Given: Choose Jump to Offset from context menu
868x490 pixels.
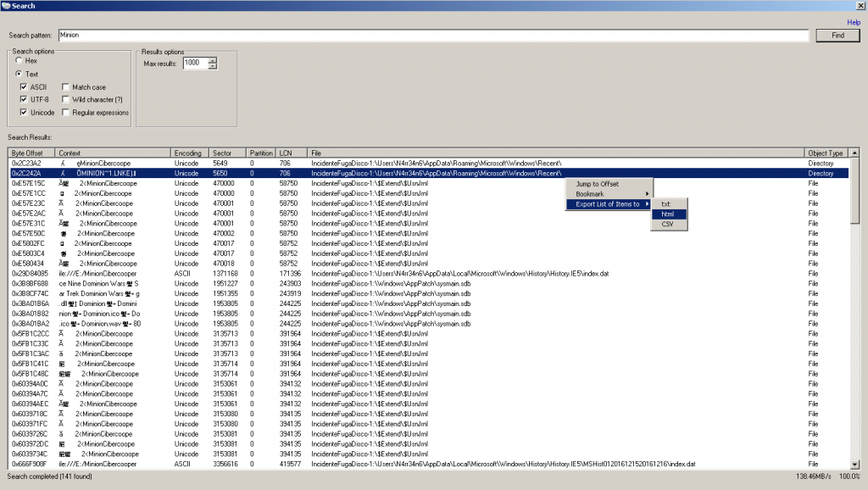Looking at the screenshot, I should point(598,184).
